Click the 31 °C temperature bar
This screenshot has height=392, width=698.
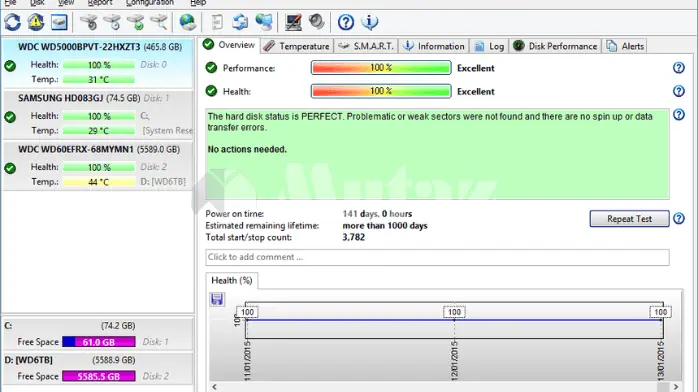98,79
